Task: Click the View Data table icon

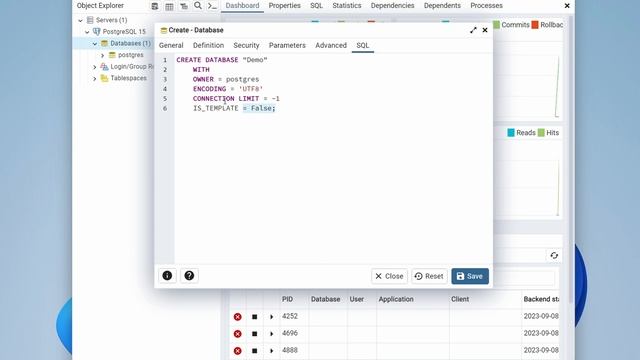Action: (x=169, y=6)
